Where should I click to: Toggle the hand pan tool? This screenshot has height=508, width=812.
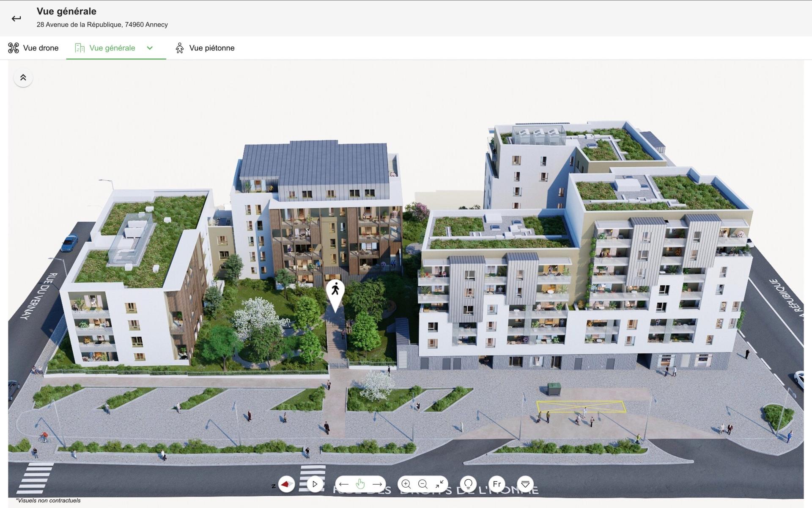[x=360, y=484]
